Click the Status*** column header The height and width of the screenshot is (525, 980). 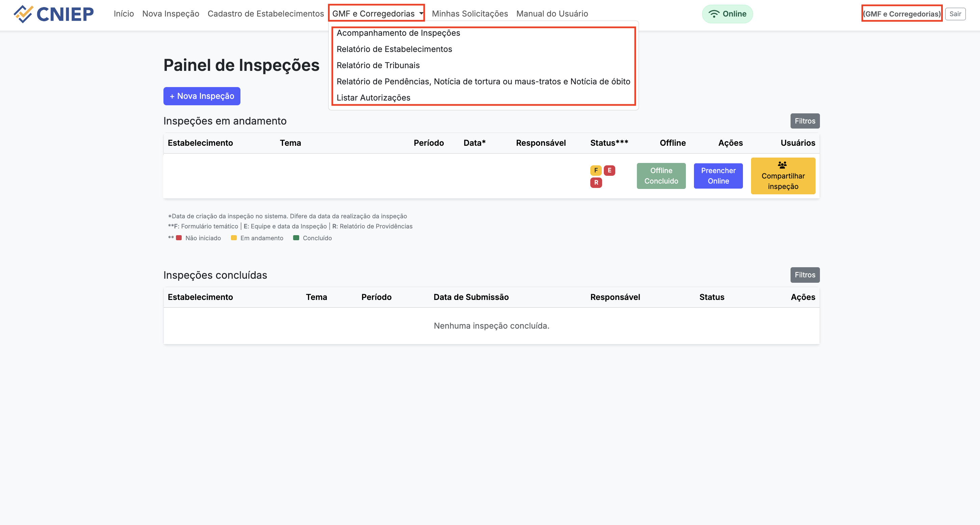609,143
